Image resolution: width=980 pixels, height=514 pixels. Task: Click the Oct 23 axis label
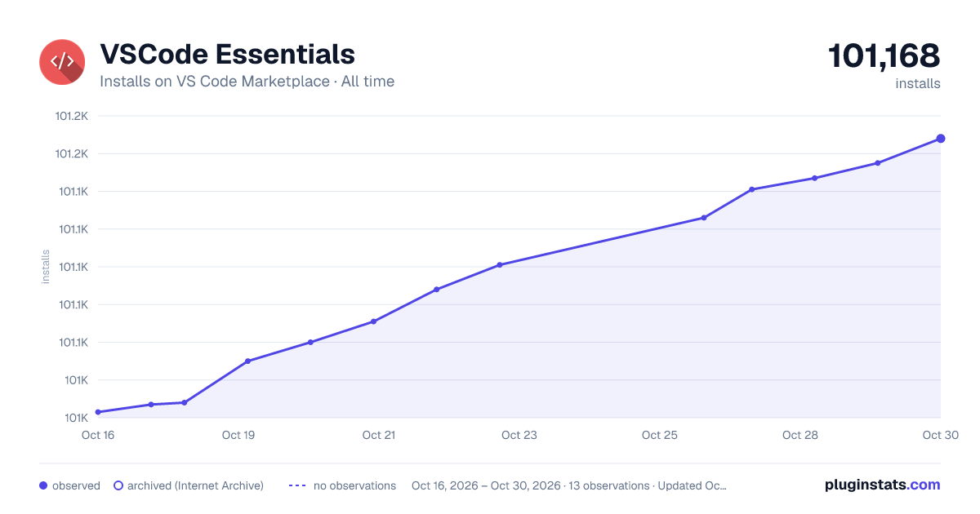[519, 435]
